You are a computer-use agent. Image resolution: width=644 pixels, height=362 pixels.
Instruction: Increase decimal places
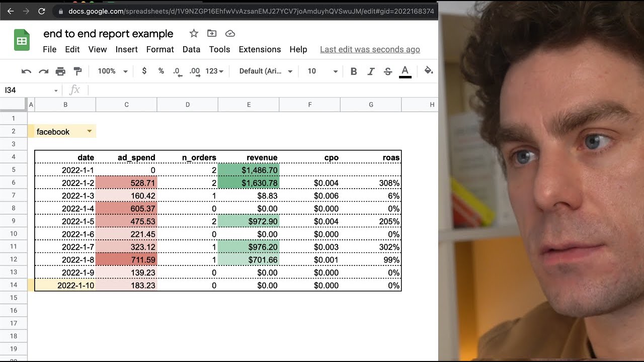(195, 71)
